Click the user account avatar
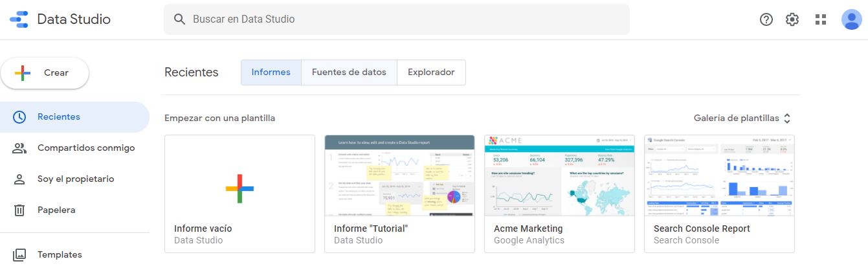Viewport: 868px width, 279px height. coord(851,19)
